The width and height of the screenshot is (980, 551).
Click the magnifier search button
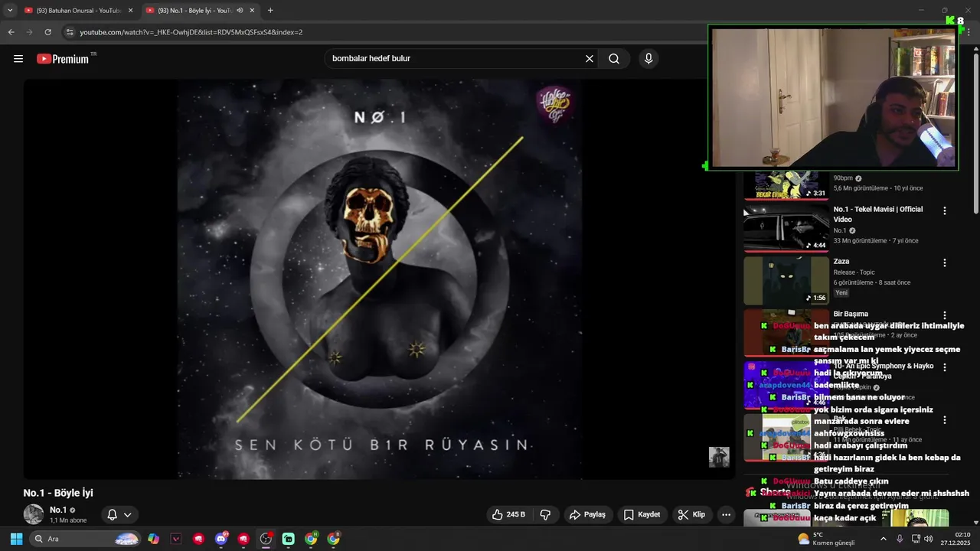coord(614,59)
